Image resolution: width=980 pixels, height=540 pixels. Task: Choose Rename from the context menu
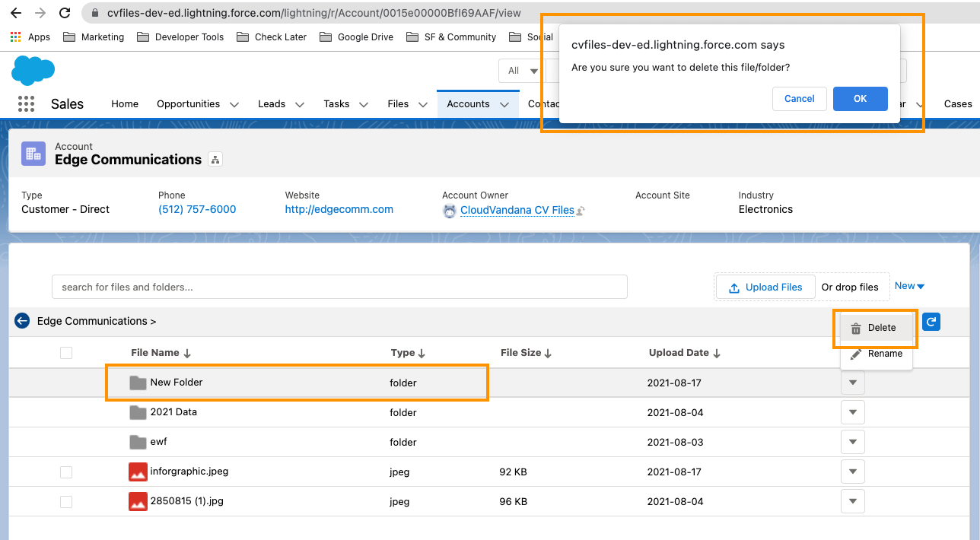pyautogui.click(x=877, y=354)
